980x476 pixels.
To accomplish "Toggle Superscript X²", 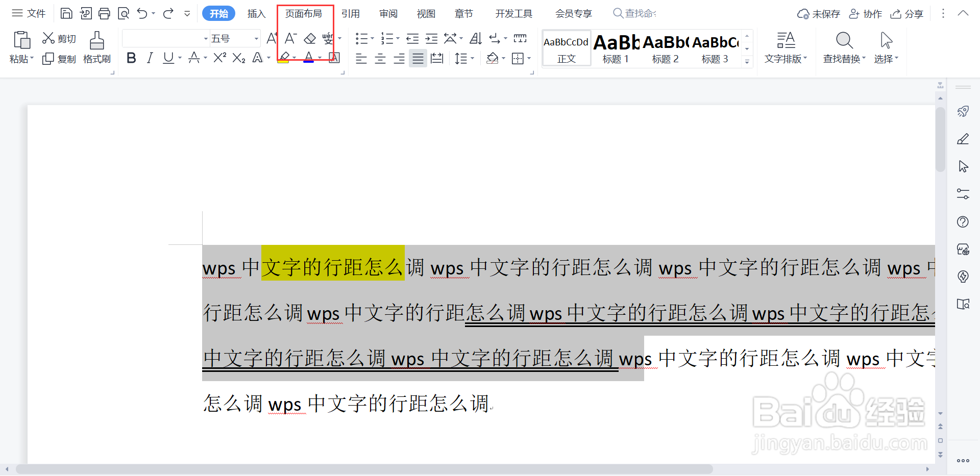I will (219, 58).
